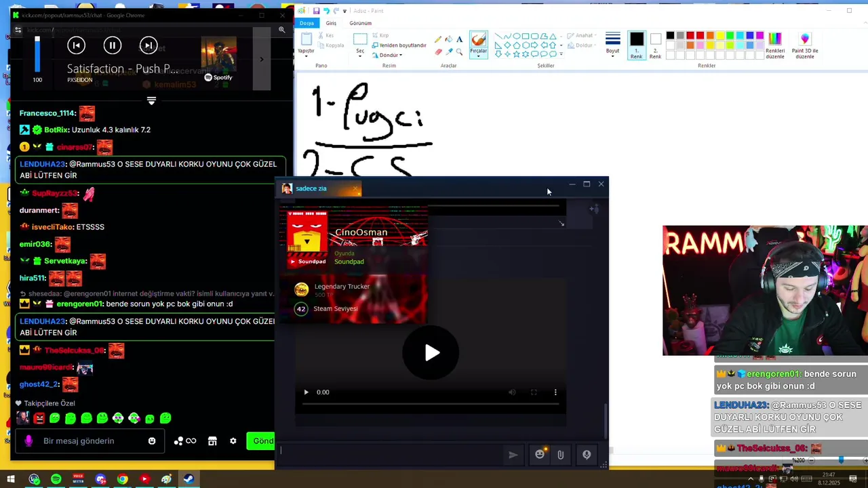Select 1. Renk primary color box

pyautogui.click(x=636, y=45)
